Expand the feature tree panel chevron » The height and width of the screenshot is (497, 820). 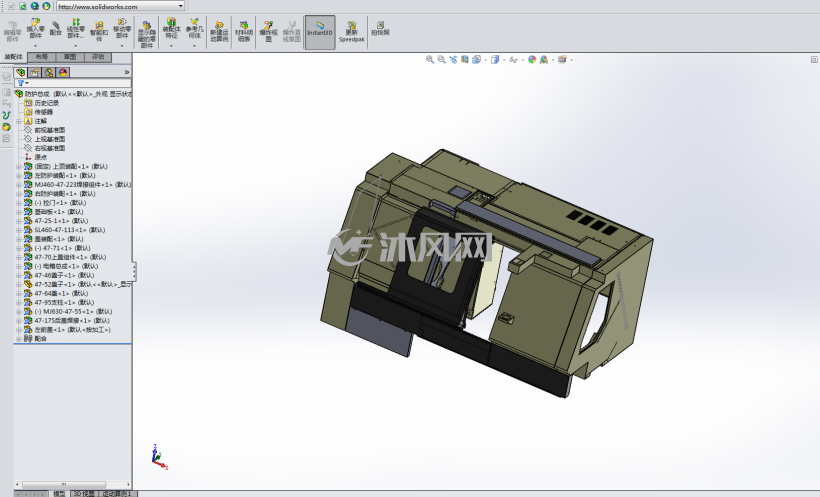point(127,72)
